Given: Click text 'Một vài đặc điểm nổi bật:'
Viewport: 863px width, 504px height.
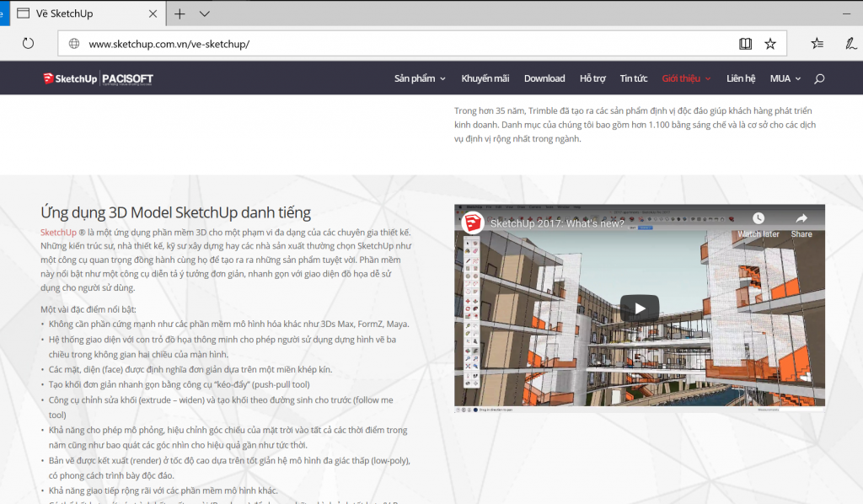Looking at the screenshot, I should (x=88, y=309).
